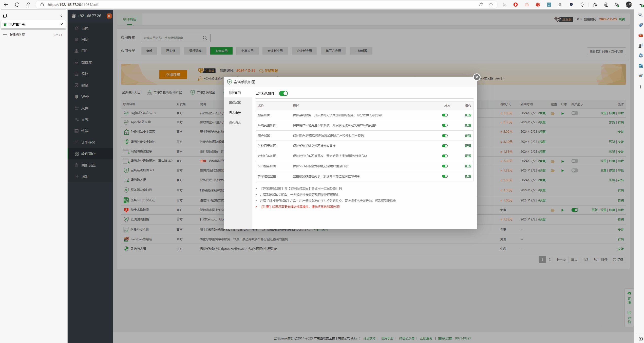Close the 宝塔系统加固 dialog with X

[x=477, y=77]
